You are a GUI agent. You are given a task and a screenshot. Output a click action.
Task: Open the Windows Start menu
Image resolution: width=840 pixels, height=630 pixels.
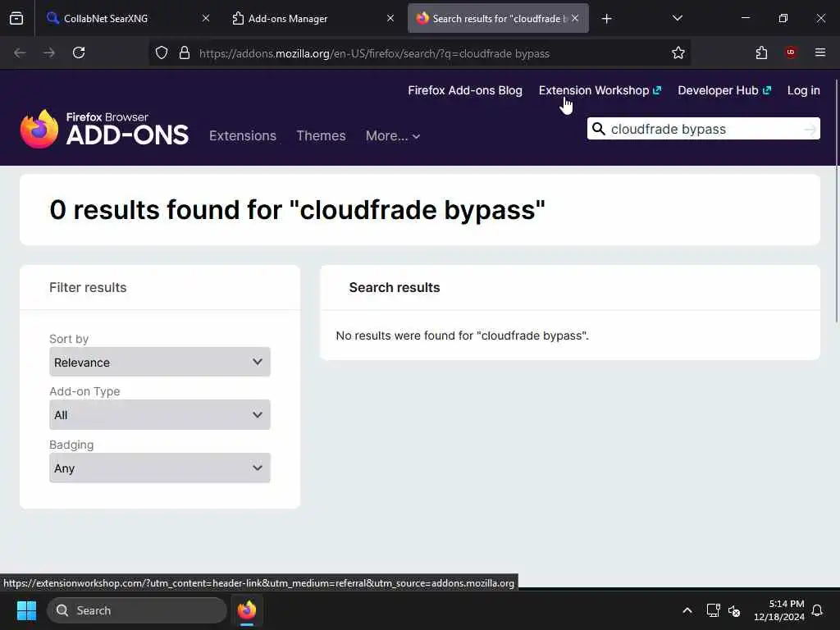26,610
